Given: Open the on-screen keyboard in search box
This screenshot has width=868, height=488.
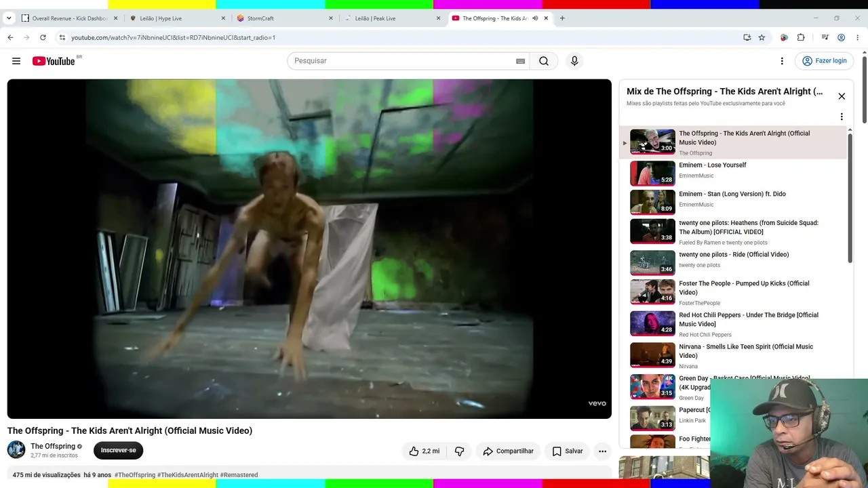Looking at the screenshot, I should [x=520, y=61].
